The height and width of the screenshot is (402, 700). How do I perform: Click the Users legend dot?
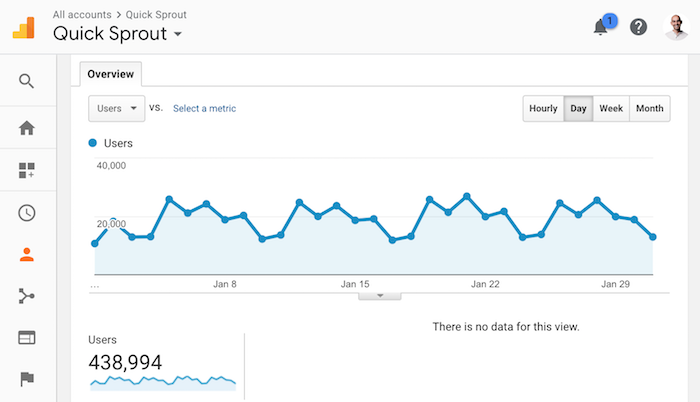(x=93, y=143)
